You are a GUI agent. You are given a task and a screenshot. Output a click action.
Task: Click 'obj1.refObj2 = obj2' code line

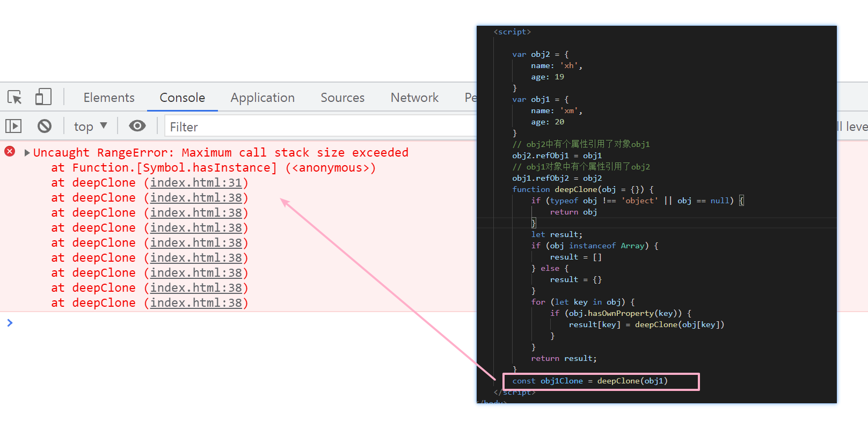click(557, 178)
